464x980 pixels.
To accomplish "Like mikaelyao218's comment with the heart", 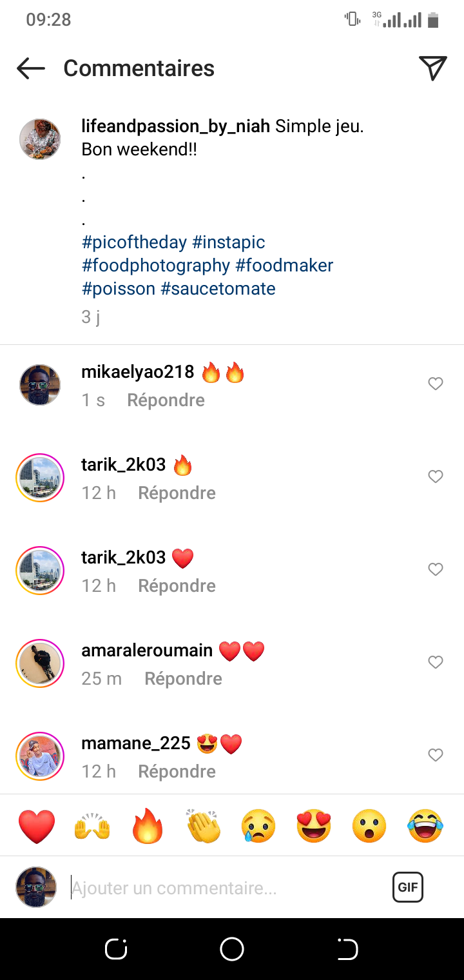I will [x=436, y=384].
